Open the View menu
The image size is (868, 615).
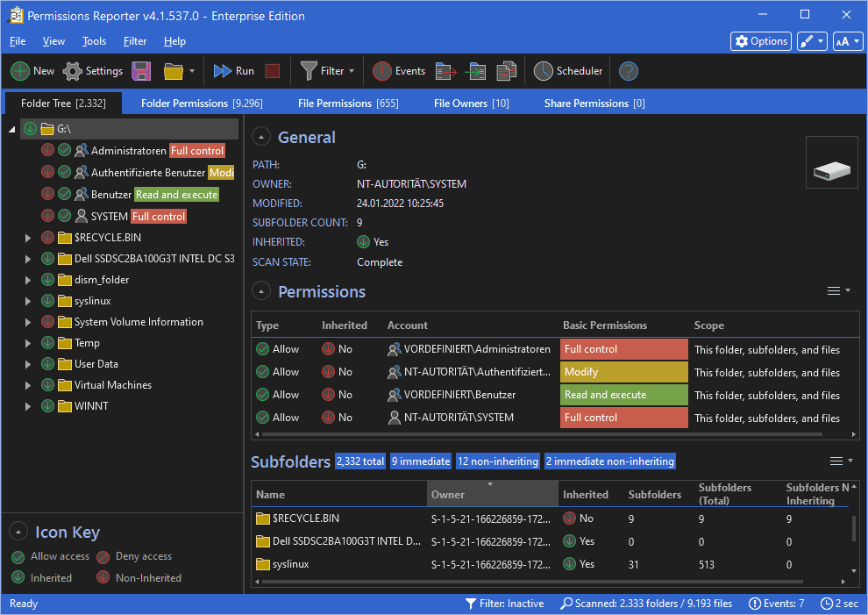click(53, 41)
